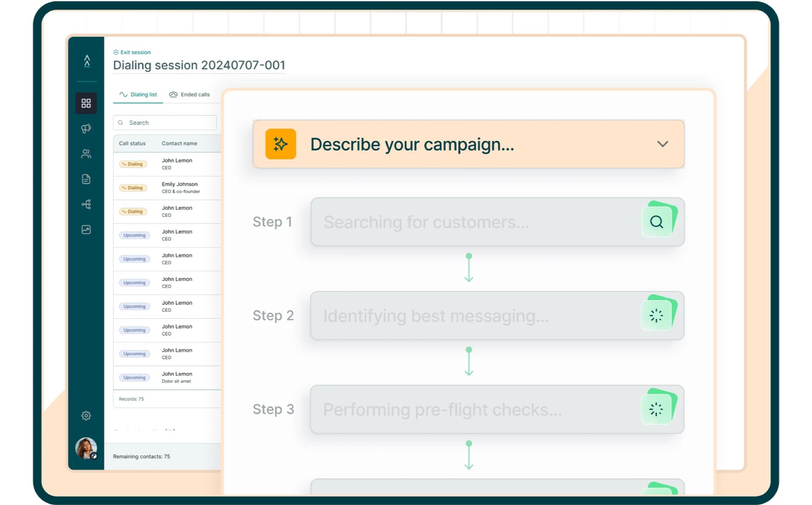The height and width of the screenshot is (505, 812).
Task: Click the Search contacts input field
Action: pos(165,123)
